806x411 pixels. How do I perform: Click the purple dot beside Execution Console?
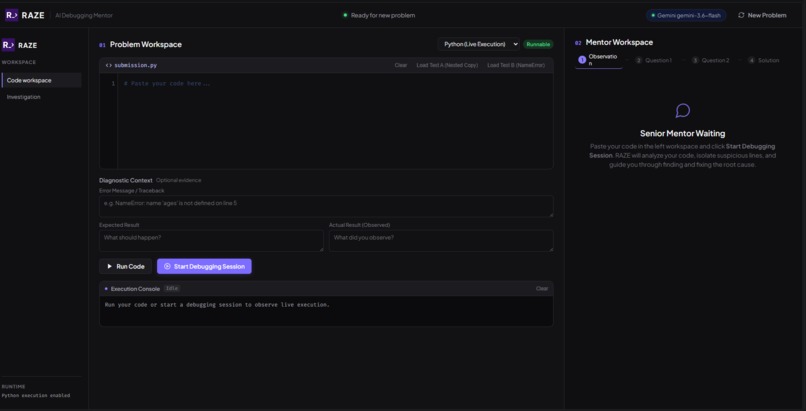106,289
